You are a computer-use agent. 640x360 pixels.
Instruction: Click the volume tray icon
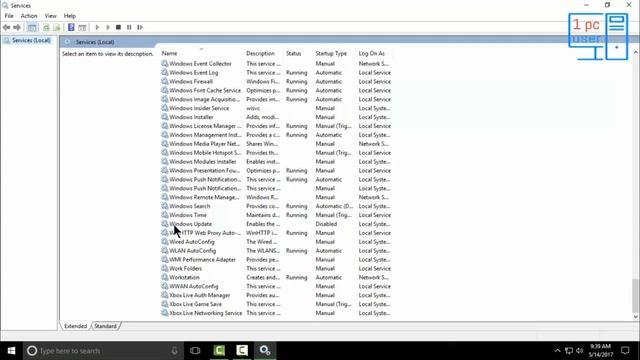(580, 351)
